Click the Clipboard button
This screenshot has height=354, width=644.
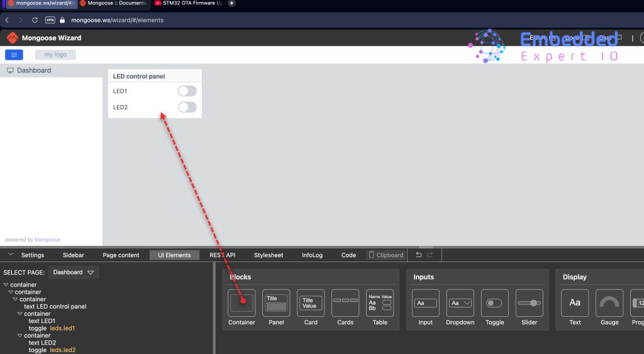click(x=386, y=255)
